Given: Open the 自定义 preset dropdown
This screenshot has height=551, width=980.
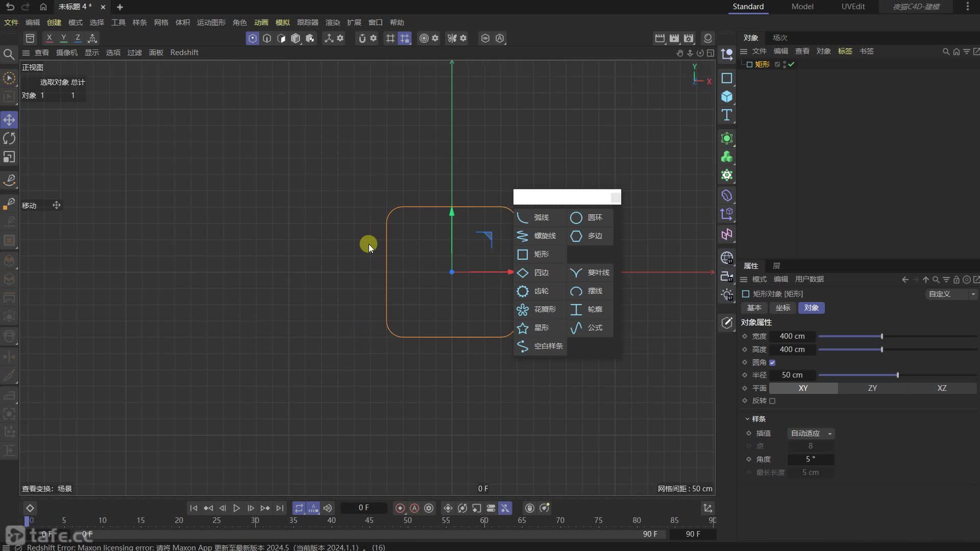Looking at the screenshot, I should coord(951,294).
